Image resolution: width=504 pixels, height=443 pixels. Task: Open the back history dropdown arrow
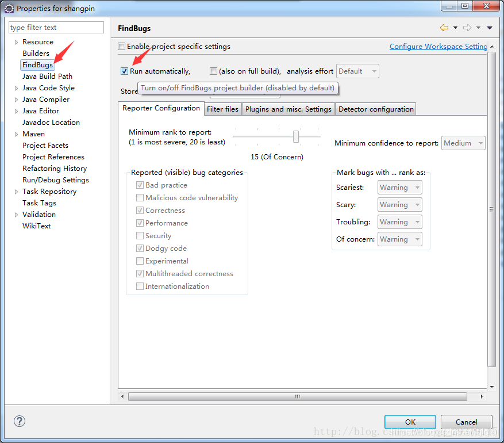[x=455, y=28]
